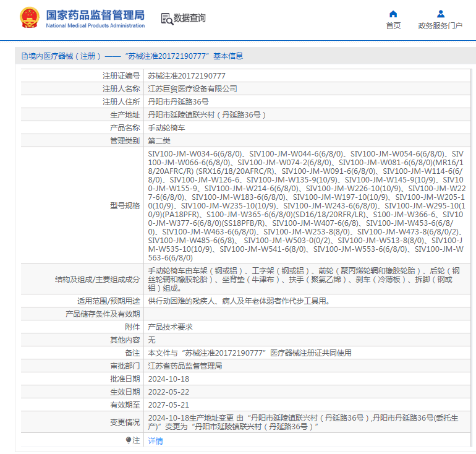Click the 生效日期 row label

point(125,392)
